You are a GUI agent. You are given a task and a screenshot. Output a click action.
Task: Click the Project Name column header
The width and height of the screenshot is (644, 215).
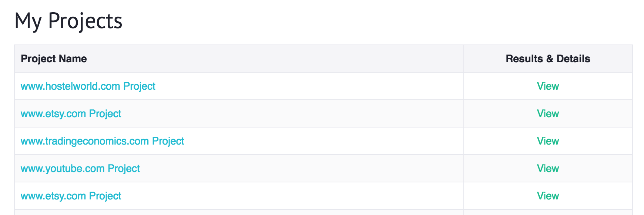pos(54,59)
